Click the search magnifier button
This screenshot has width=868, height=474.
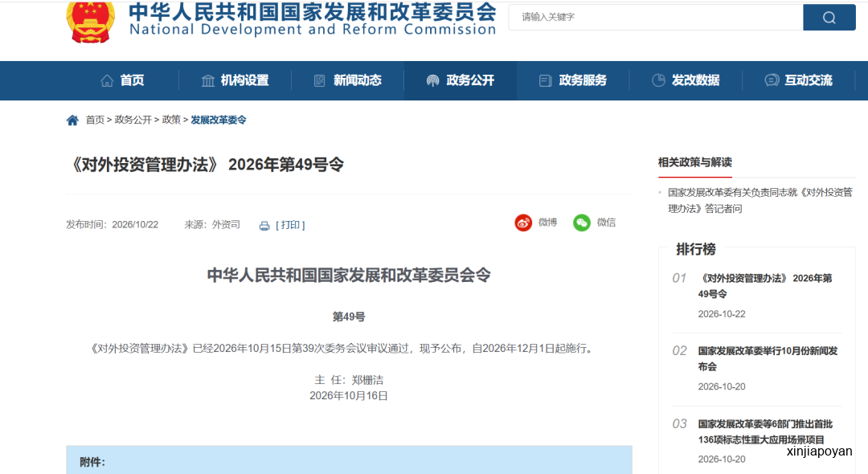pyautogui.click(x=829, y=17)
